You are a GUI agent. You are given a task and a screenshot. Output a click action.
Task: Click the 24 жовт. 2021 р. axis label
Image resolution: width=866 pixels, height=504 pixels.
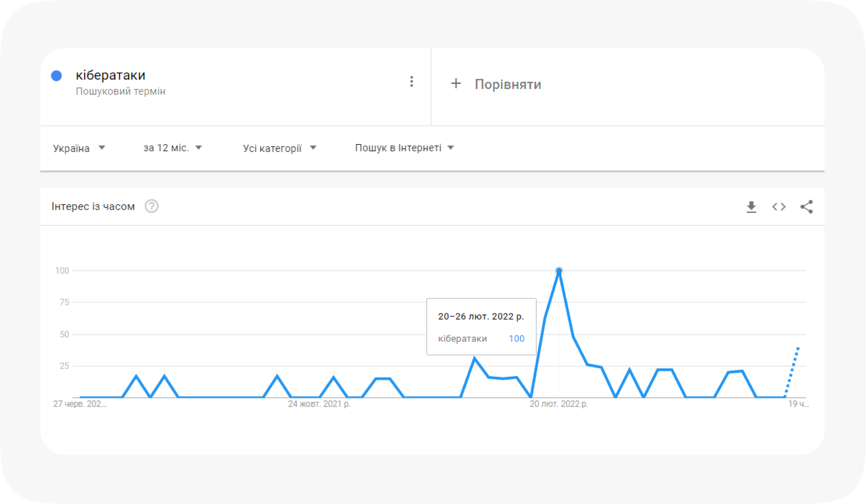coord(319,404)
